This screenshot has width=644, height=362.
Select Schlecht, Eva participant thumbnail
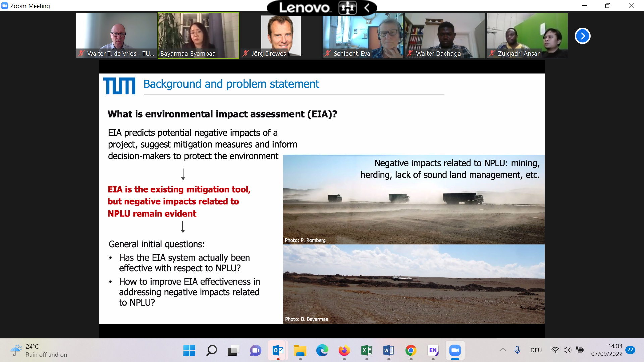pyautogui.click(x=363, y=36)
